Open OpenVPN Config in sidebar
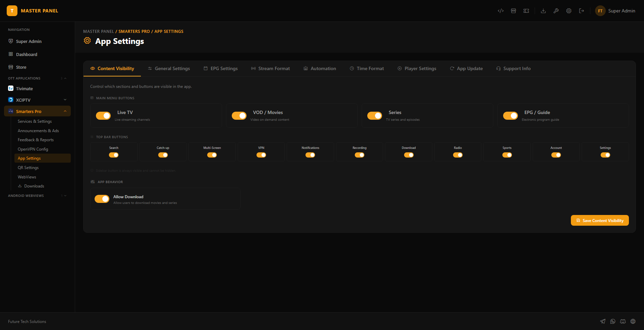Viewport: 644px width, 330px height. coord(42,149)
